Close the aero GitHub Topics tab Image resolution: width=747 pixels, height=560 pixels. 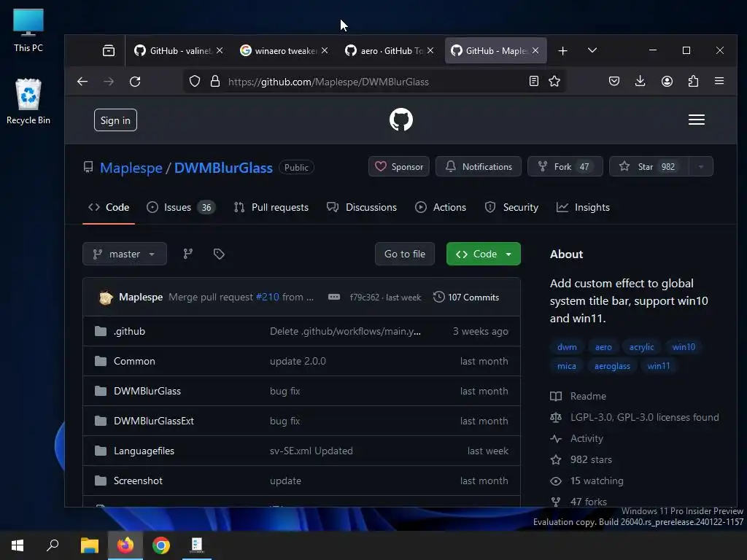click(430, 50)
